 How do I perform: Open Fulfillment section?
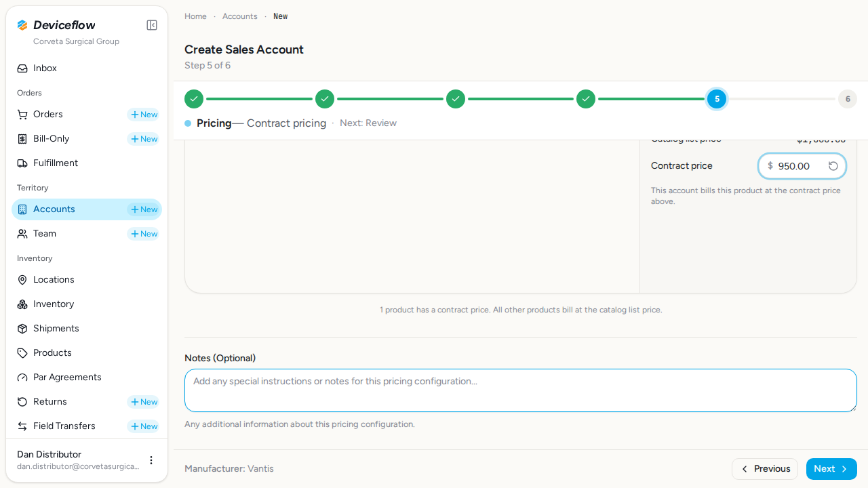pos(87,163)
